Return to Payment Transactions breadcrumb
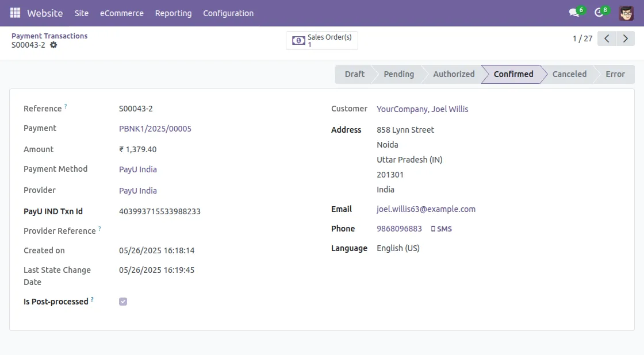The width and height of the screenshot is (644, 355). click(49, 35)
